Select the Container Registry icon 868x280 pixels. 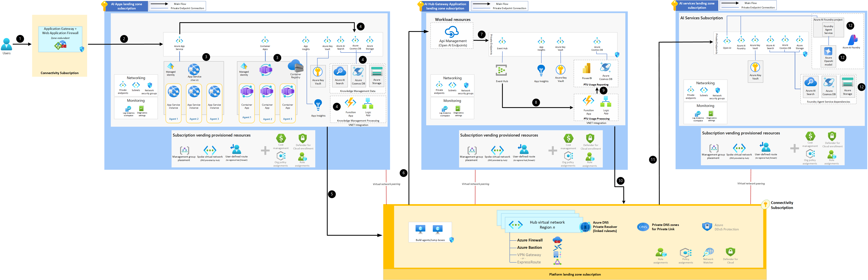point(296,66)
